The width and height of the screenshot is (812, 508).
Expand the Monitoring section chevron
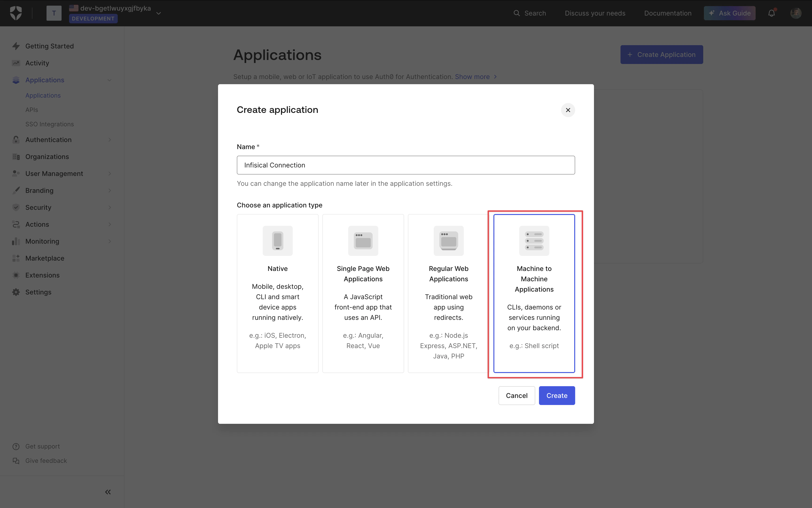pos(109,241)
